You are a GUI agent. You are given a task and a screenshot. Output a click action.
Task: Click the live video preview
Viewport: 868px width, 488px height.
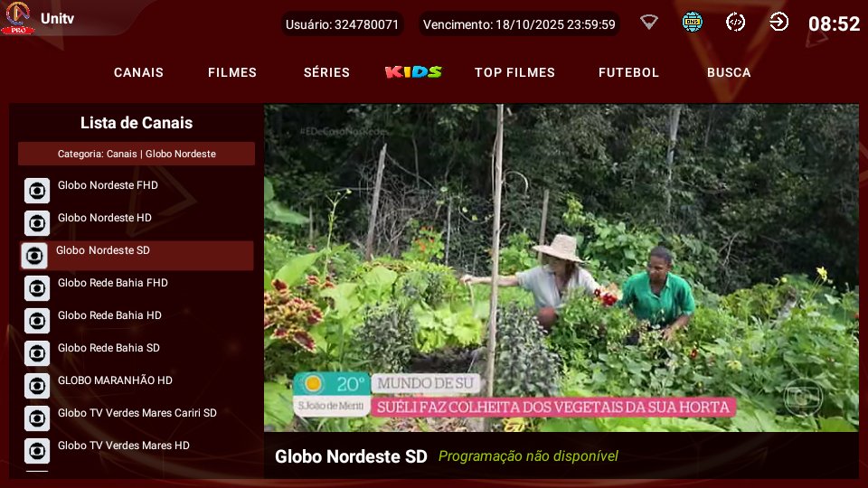(561, 267)
